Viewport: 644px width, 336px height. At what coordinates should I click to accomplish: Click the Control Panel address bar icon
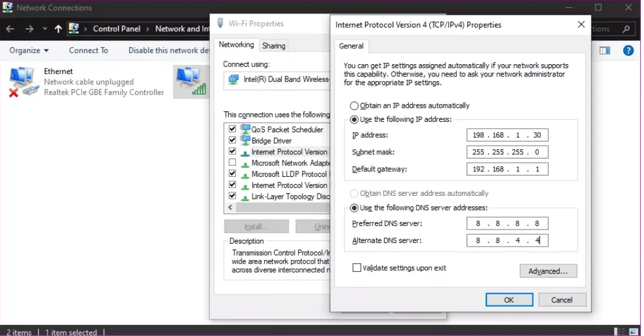click(74, 29)
